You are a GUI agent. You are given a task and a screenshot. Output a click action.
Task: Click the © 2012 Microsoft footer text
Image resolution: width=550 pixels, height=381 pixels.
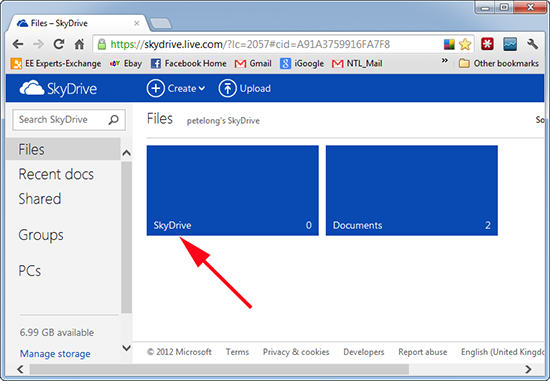(179, 352)
